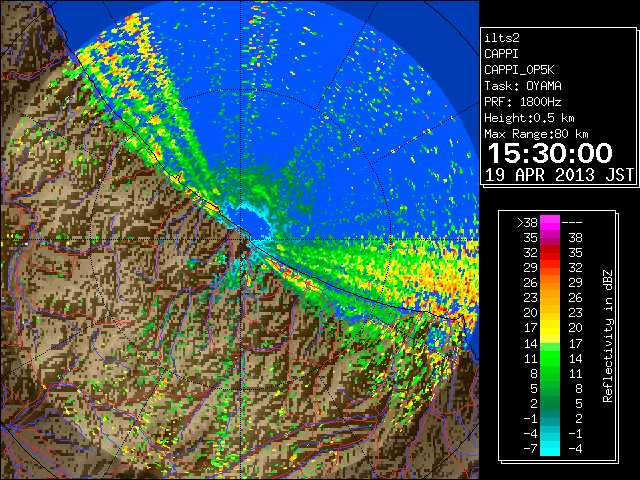The height and width of the screenshot is (480, 640).
Task: Pick the red 32 dBZ legend swatch
Action: click(x=550, y=253)
